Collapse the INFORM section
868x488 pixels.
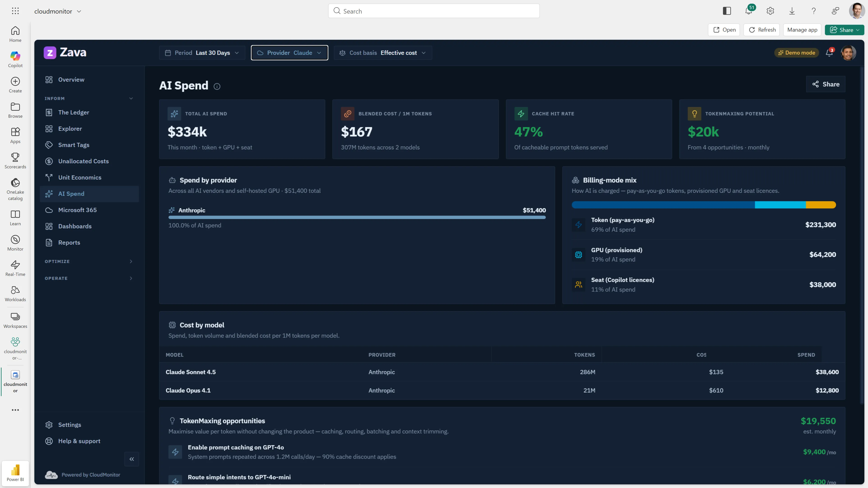point(131,98)
